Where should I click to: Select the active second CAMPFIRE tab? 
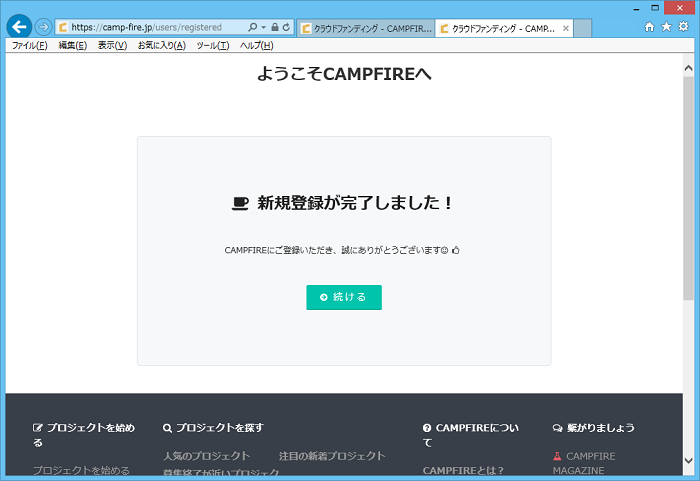(x=504, y=29)
